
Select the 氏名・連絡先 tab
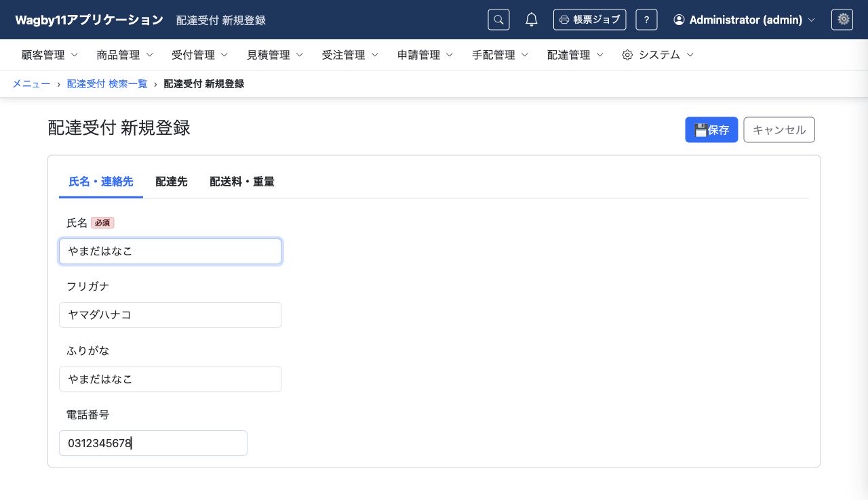click(x=101, y=182)
